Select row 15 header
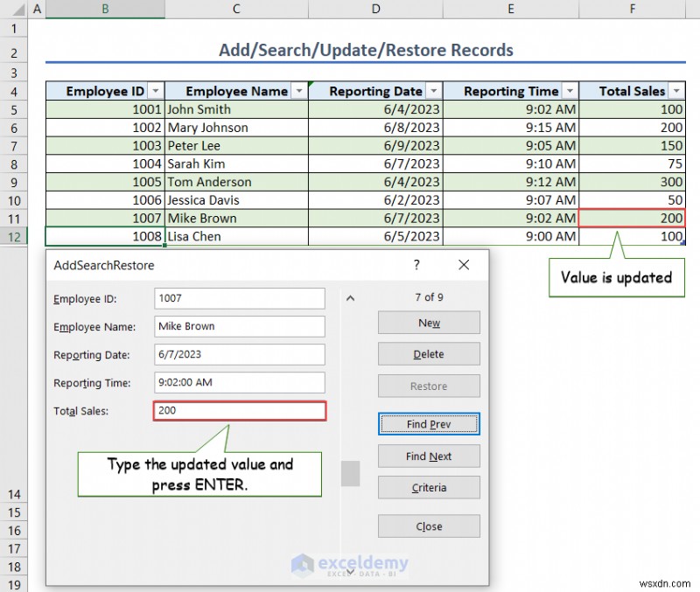The height and width of the screenshot is (592, 700). tap(14, 512)
